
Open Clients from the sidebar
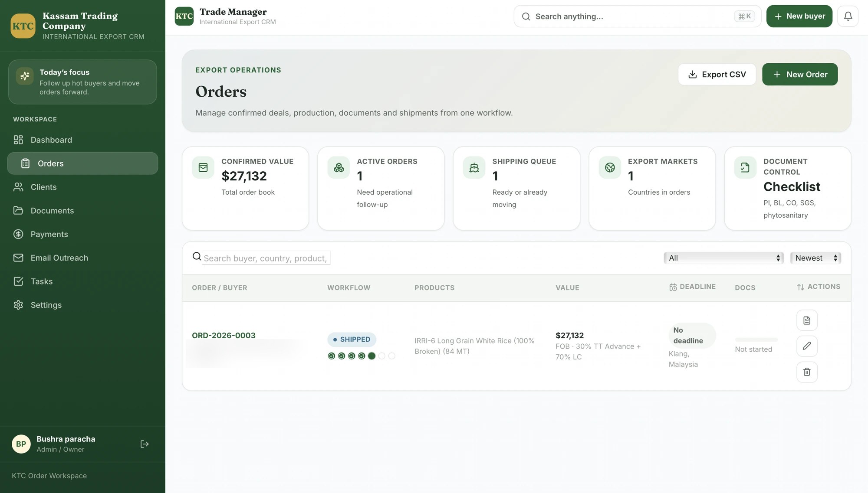pos(82,187)
